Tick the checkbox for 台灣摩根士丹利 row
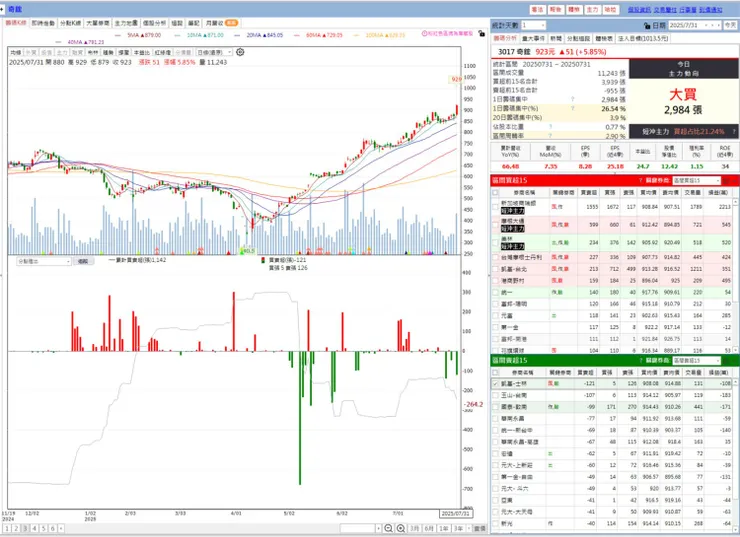740x537 pixels. [495, 257]
